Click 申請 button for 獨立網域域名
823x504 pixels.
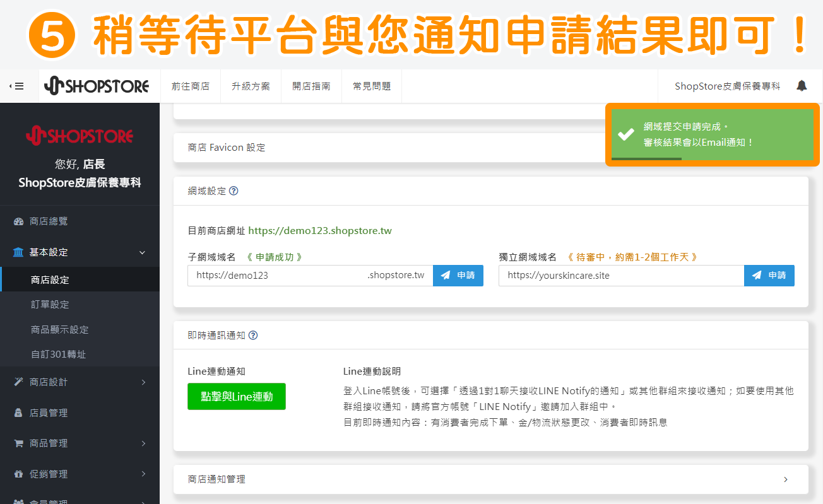(x=769, y=276)
